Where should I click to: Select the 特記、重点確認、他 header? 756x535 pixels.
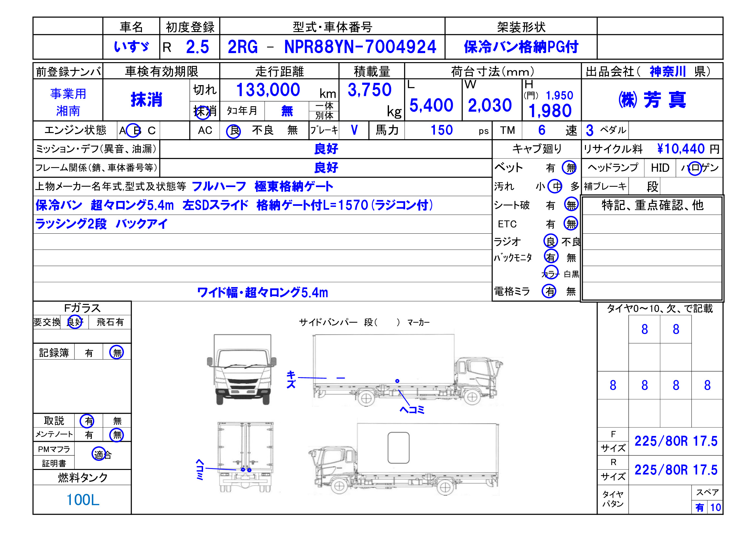(652, 206)
